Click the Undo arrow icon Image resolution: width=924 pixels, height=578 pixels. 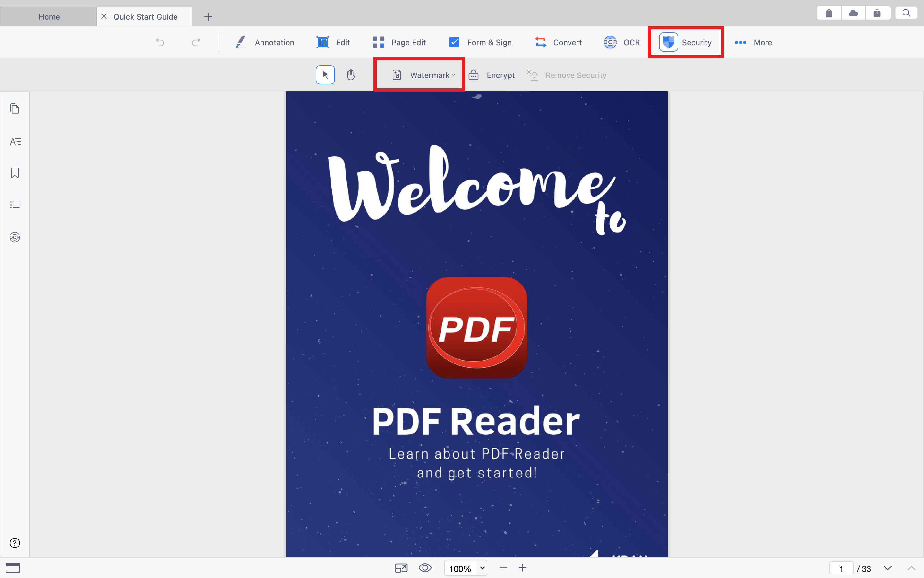coord(160,42)
